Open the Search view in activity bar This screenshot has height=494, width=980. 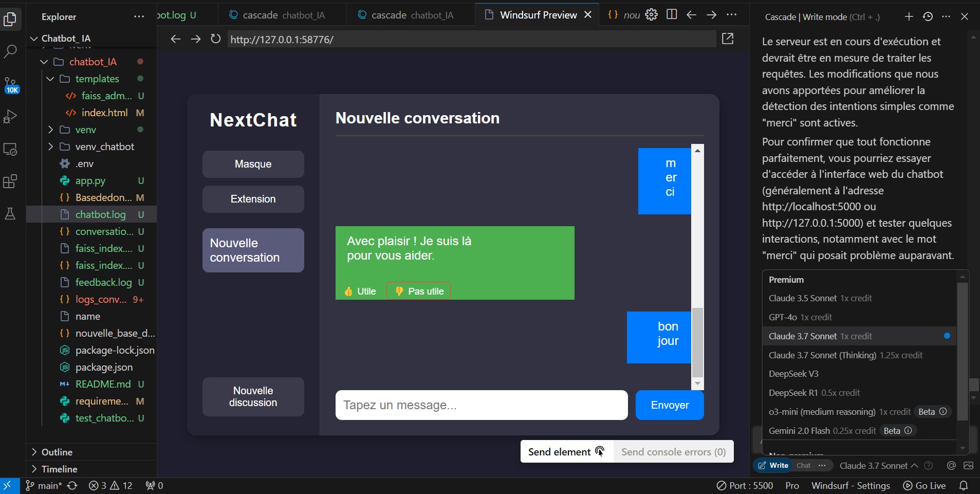point(10,51)
